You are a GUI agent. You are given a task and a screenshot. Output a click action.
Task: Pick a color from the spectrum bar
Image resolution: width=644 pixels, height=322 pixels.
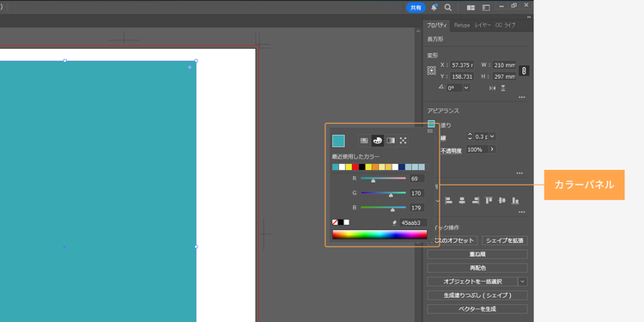click(x=380, y=234)
